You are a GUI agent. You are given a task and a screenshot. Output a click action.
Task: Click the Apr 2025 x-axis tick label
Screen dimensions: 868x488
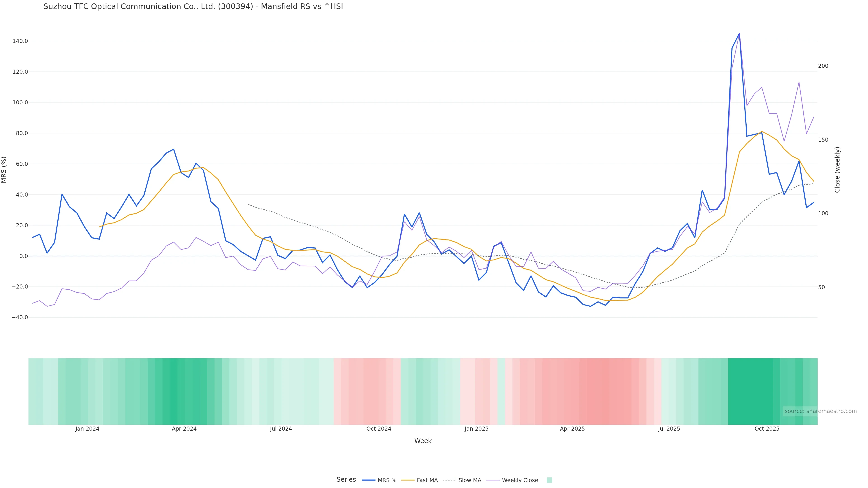point(572,429)
